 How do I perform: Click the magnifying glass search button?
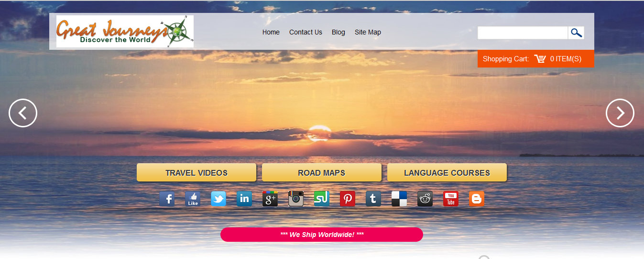576,33
